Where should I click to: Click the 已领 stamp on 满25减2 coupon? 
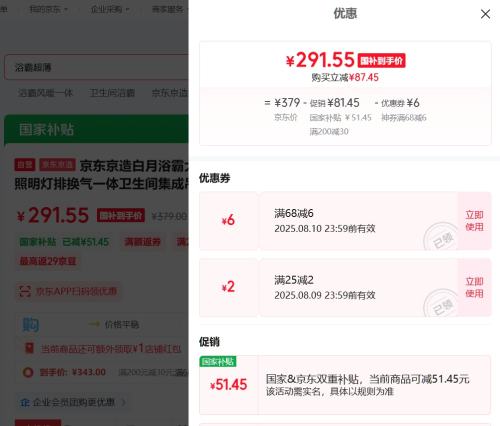point(442,304)
